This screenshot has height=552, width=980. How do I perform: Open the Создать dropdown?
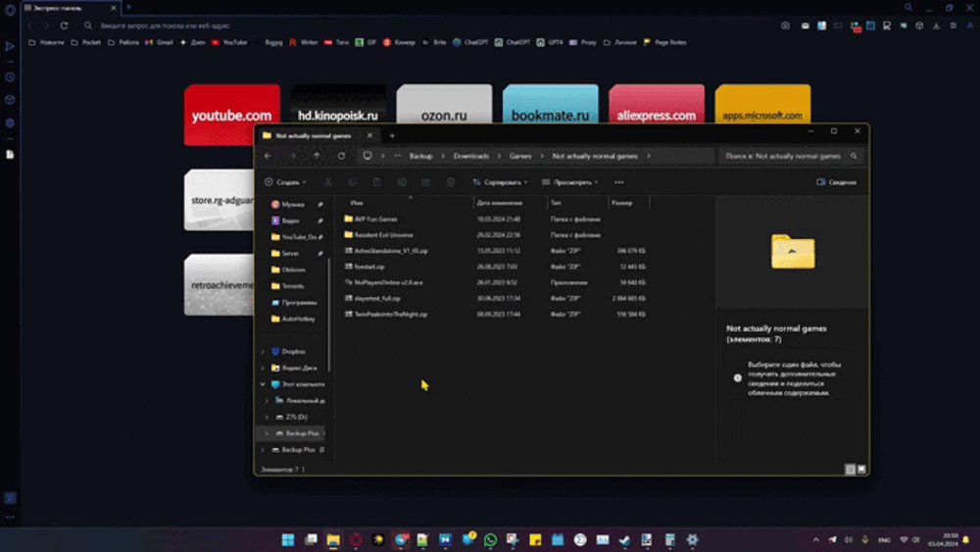point(285,182)
